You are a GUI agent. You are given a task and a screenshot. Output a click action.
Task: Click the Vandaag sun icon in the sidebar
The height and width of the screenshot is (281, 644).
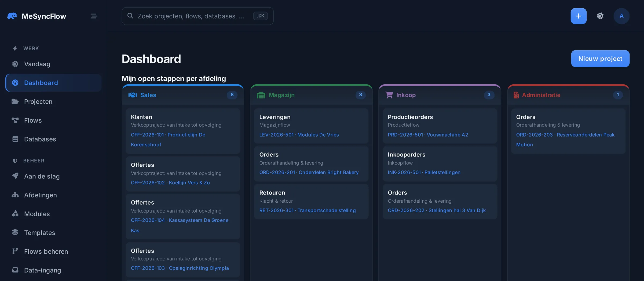click(15, 64)
